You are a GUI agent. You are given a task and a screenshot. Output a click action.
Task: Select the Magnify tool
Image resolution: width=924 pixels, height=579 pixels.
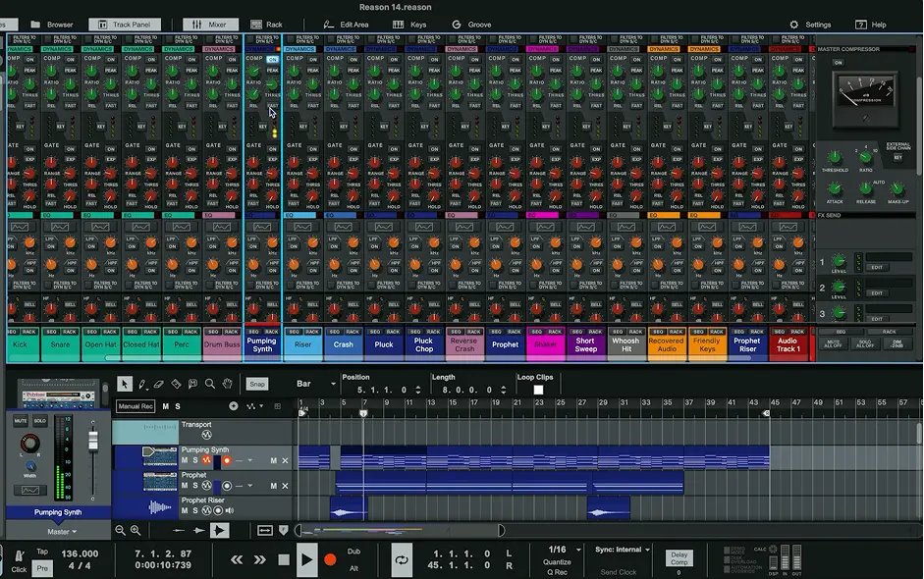pos(210,384)
